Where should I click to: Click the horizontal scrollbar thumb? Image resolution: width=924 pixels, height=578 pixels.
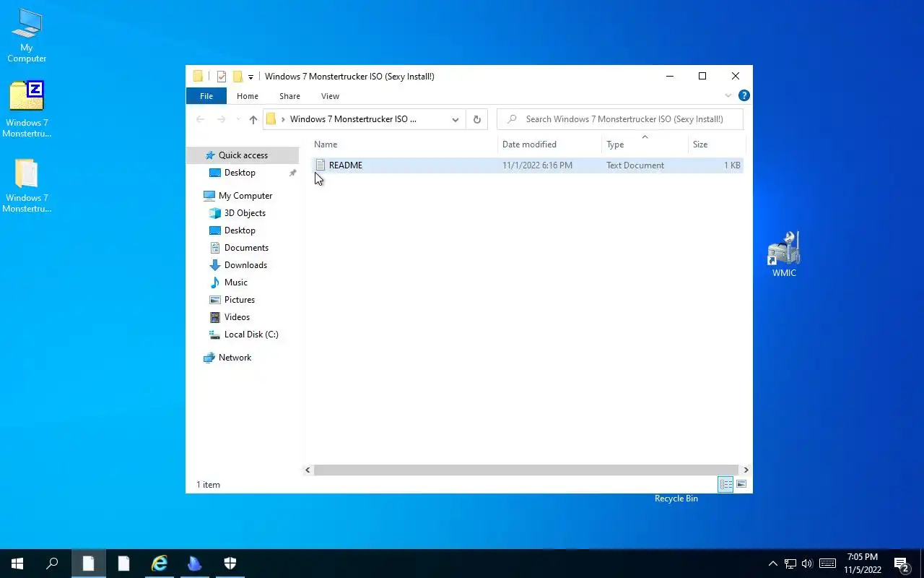point(526,470)
